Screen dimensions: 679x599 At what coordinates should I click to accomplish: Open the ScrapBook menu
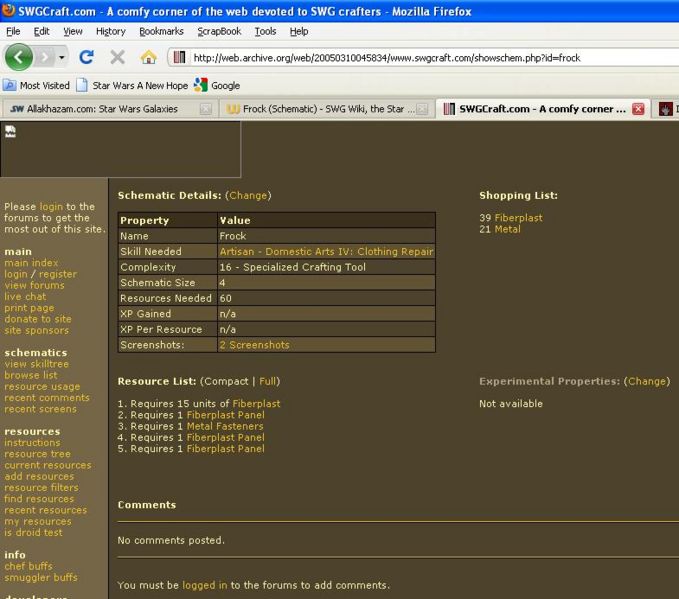pyautogui.click(x=219, y=31)
